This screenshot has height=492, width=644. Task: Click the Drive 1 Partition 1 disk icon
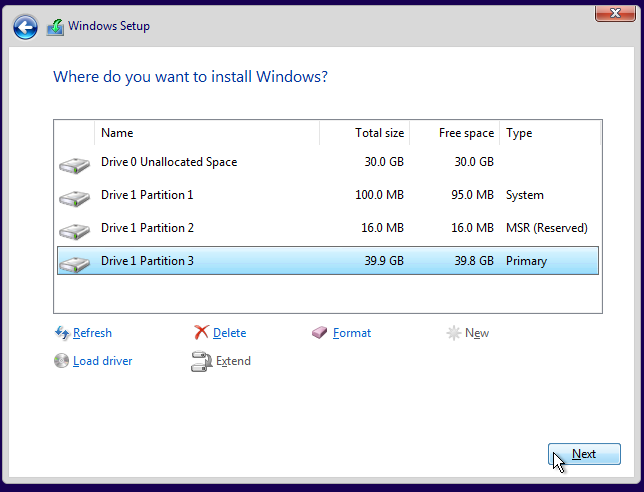coord(74,198)
